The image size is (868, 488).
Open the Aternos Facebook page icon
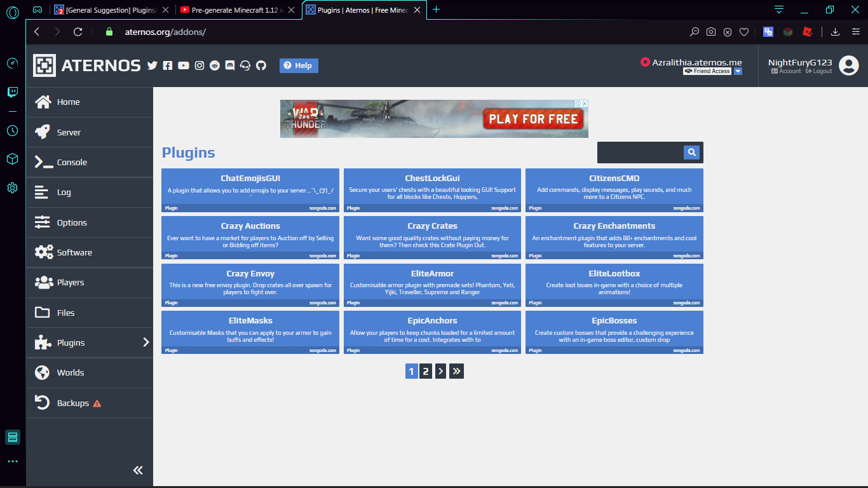(168, 65)
